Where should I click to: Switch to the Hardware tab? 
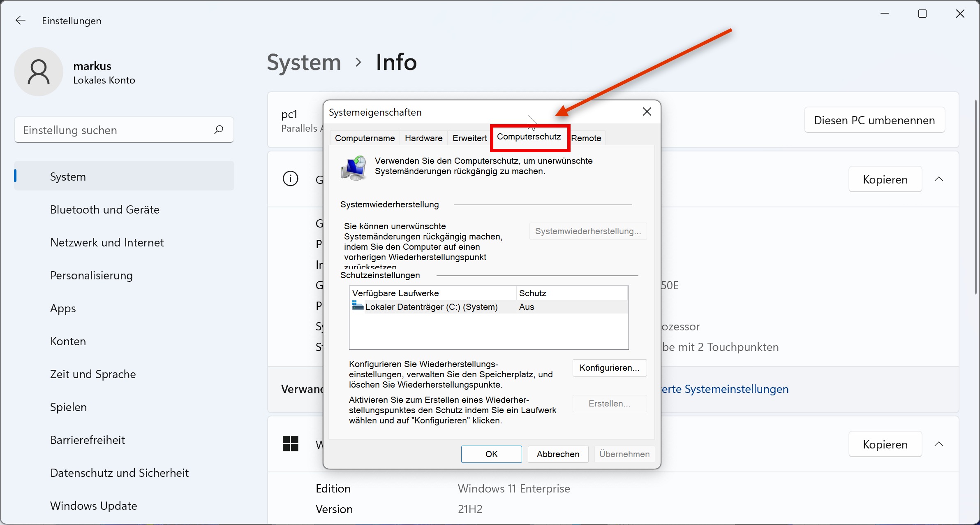[x=424, y=138]
